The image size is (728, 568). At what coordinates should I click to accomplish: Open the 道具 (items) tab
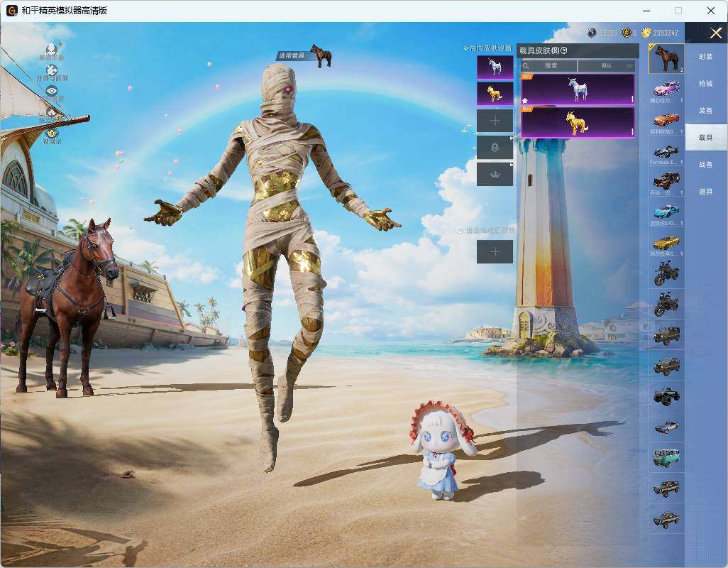[706, 192]
